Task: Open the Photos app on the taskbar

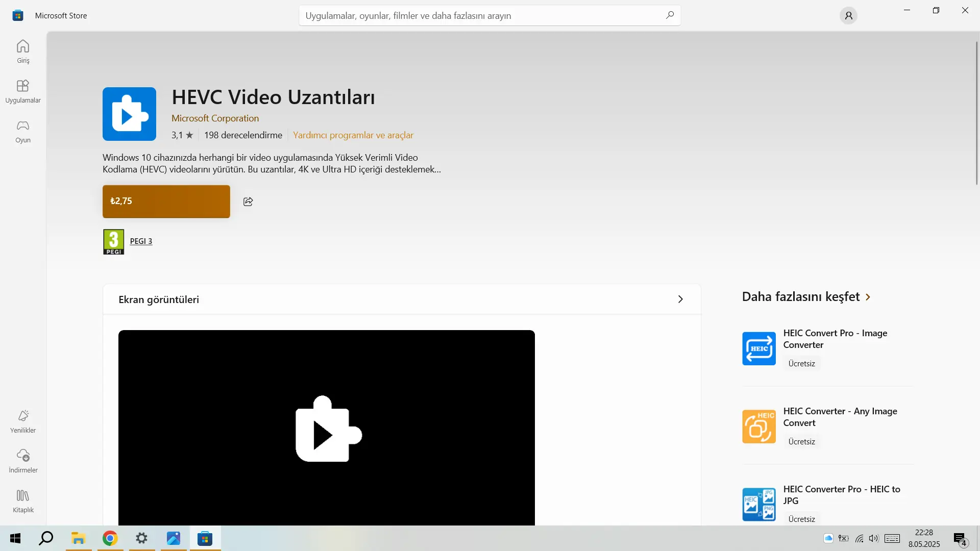Action: pos(173,538)
